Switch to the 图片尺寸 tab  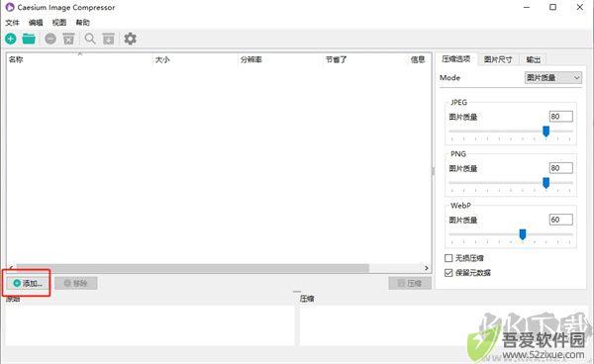498,59
